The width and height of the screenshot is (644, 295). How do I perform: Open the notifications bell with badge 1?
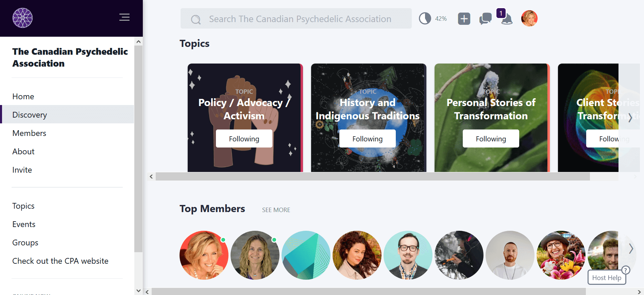pyautogui.click(x=507, y=19)
